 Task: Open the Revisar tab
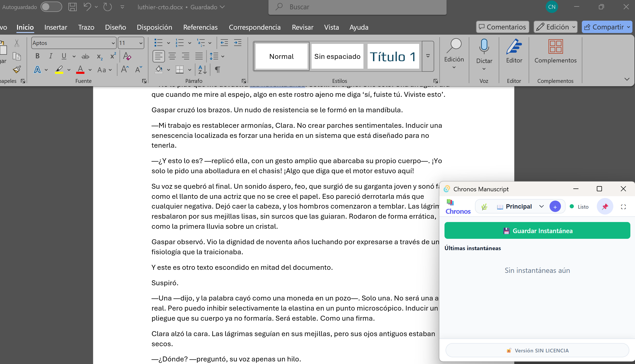coord(303,27)
